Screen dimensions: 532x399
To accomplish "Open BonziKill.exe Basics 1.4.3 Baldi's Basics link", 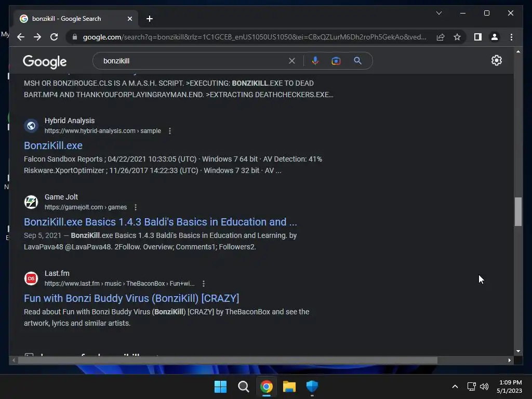I will pyautogui.click(x=160, y=222).
